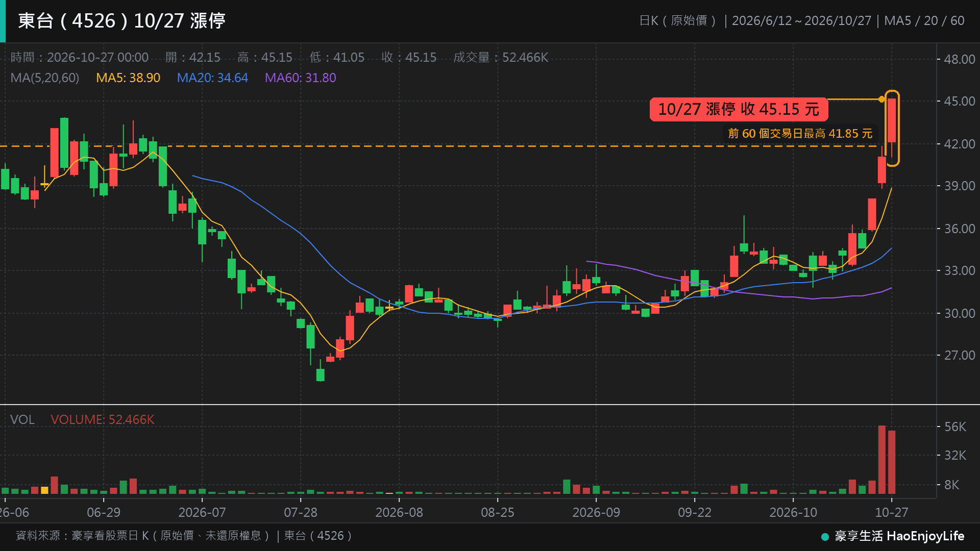Click the 2026-10 date axis label

(793, 512)
